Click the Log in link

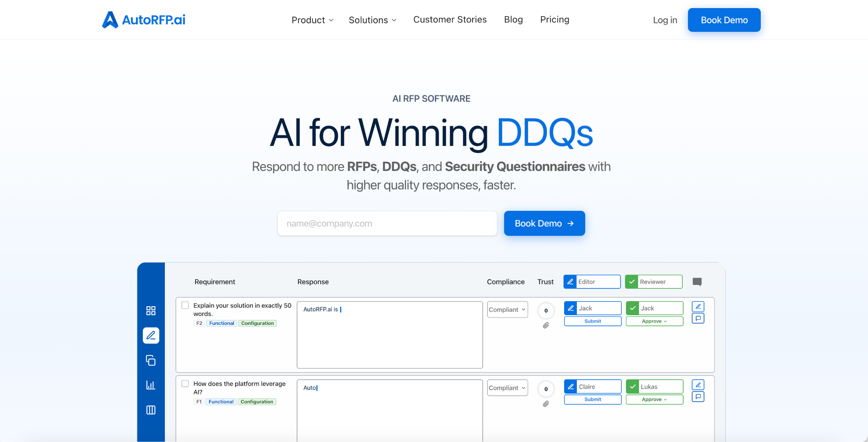click(x=665, y=20)
